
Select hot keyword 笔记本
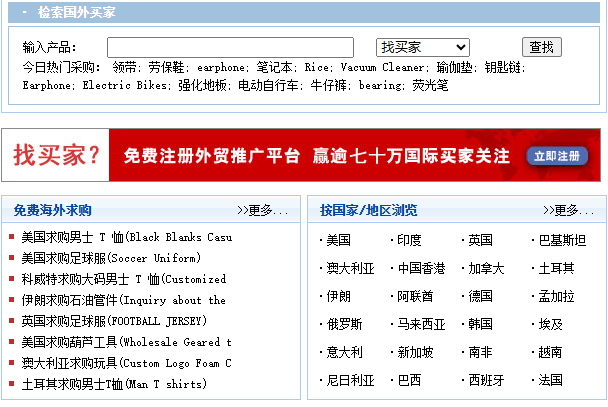pyautogui.click(x=274, y=67)
